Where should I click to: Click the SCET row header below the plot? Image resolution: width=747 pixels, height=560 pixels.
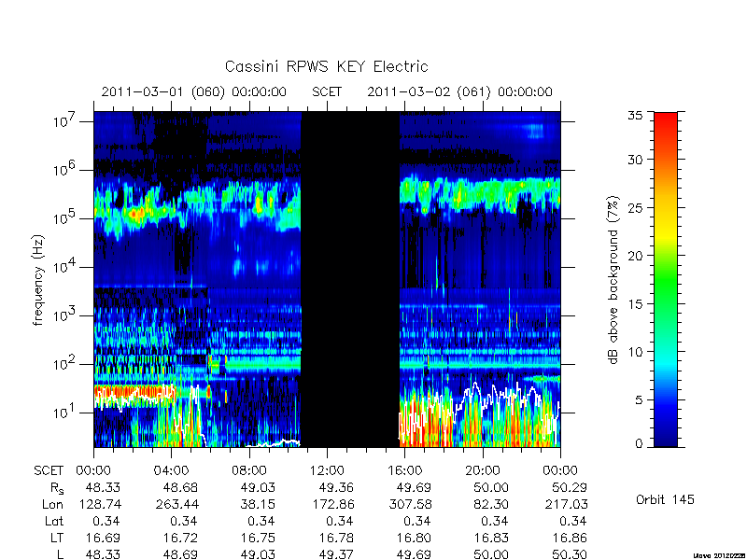tap(49, 470)
